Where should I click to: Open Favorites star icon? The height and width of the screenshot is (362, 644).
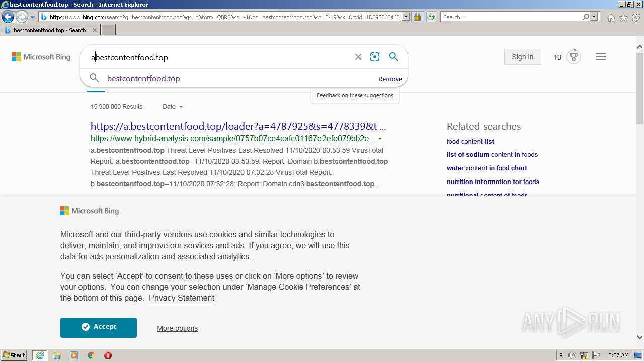coord(624,18)
